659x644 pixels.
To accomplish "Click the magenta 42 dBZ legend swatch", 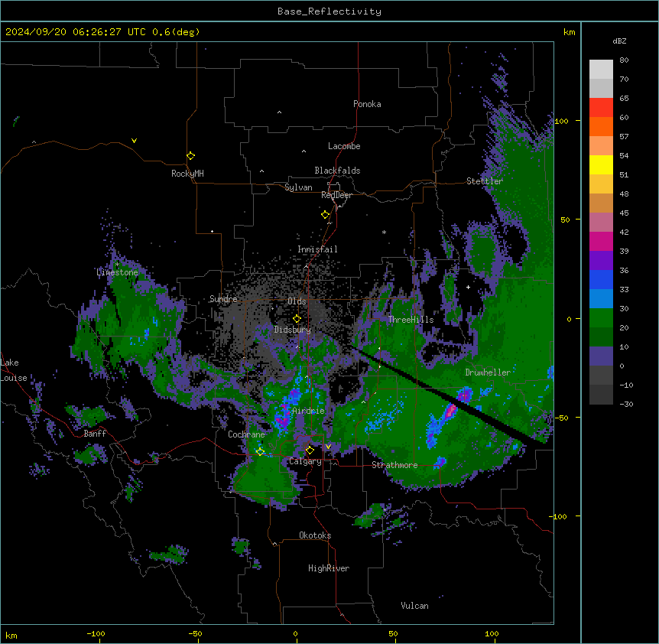I will [x=601, y=241].
